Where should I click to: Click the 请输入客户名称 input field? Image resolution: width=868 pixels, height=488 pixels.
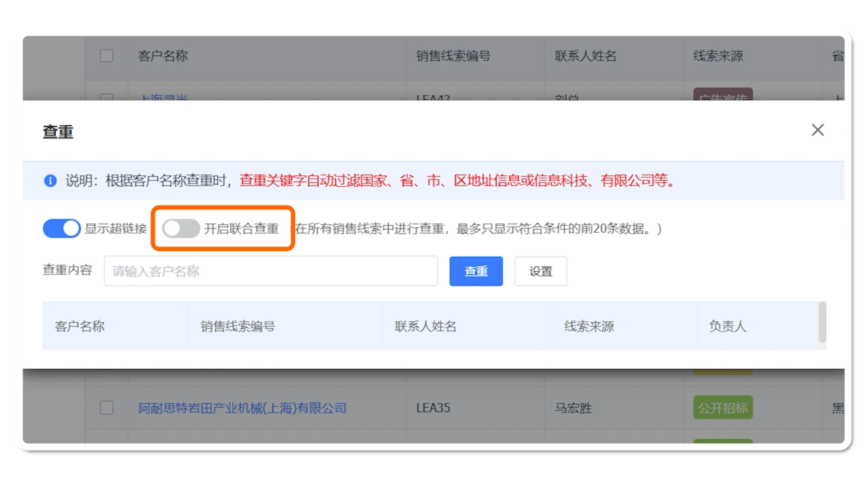point(271,271)
